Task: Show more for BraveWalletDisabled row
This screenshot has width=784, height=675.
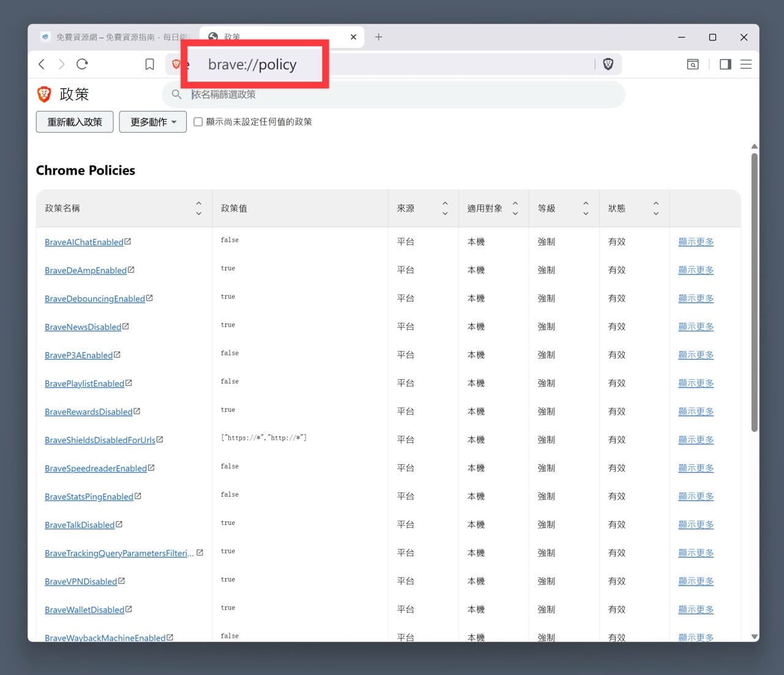Action: point(696,609)
